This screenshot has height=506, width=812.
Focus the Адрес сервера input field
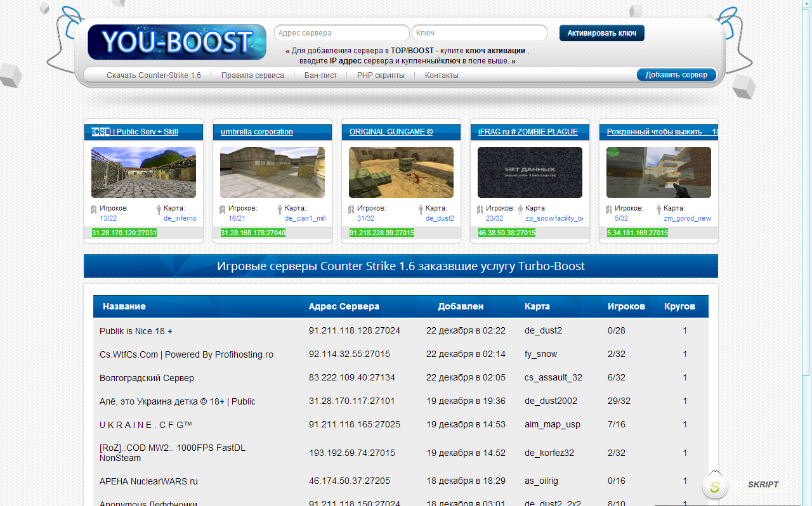point(342,33)
